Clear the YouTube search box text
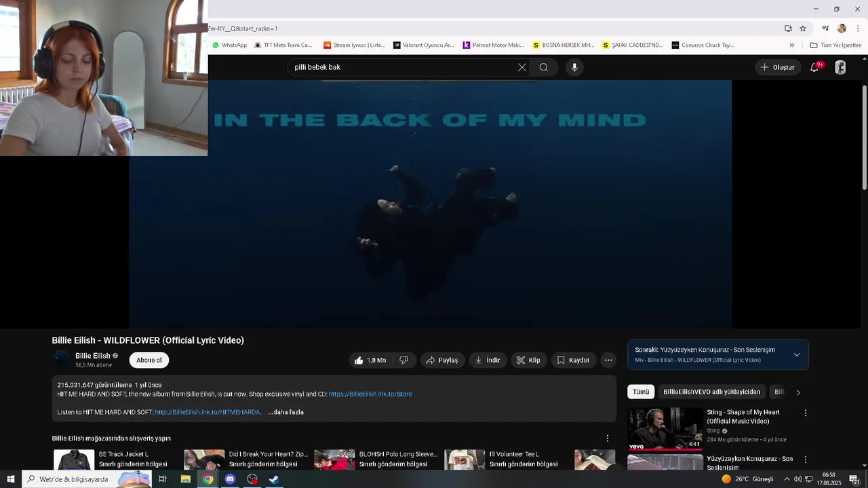The height and width of the screenshot is (488, 868). (521, 67)
